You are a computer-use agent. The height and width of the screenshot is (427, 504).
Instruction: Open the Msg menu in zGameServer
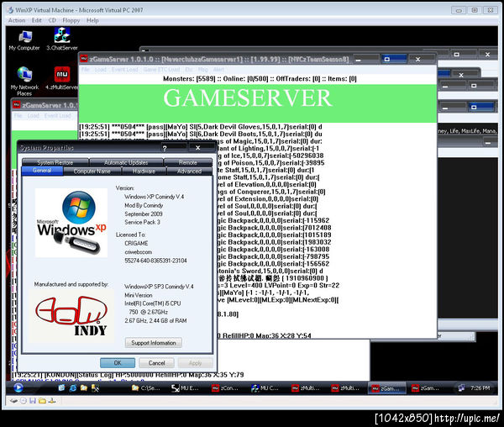coord(202,70)
